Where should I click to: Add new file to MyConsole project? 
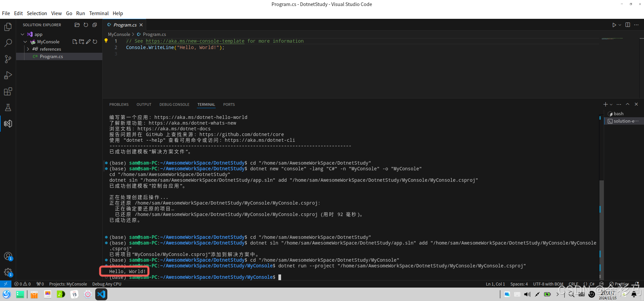coord(75,42)
